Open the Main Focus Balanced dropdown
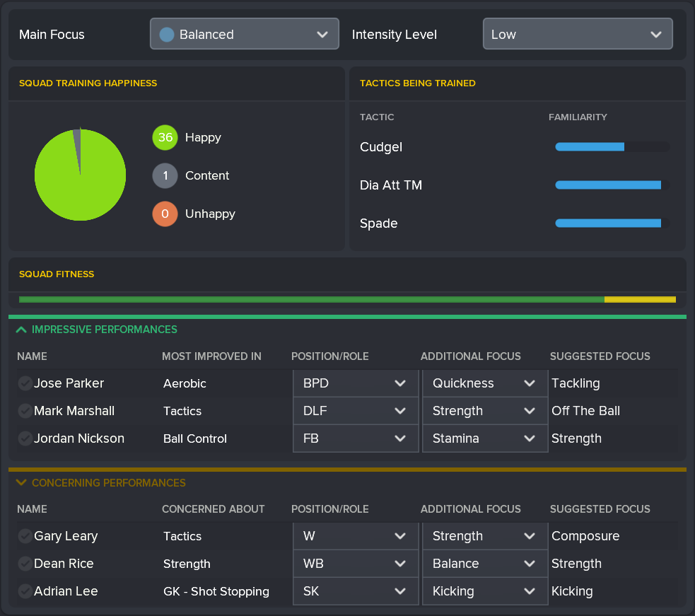695x616 pixels. (x=244, y=35)
